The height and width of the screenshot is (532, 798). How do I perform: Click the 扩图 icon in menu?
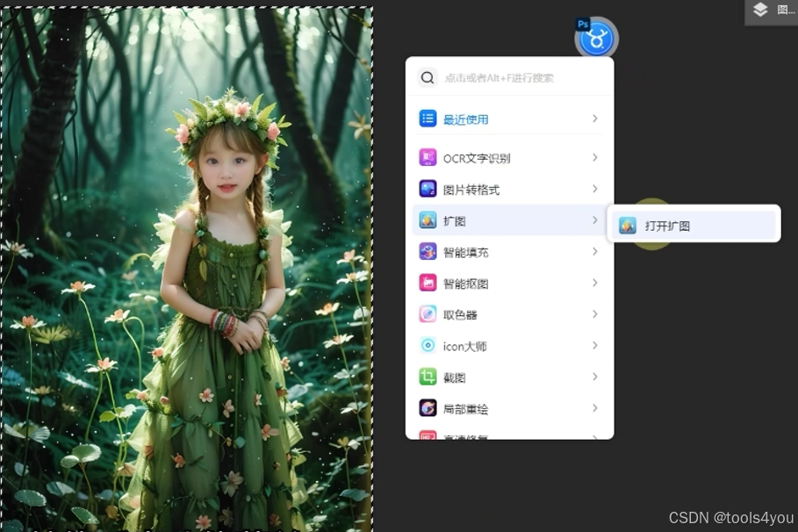click(428, 220)
